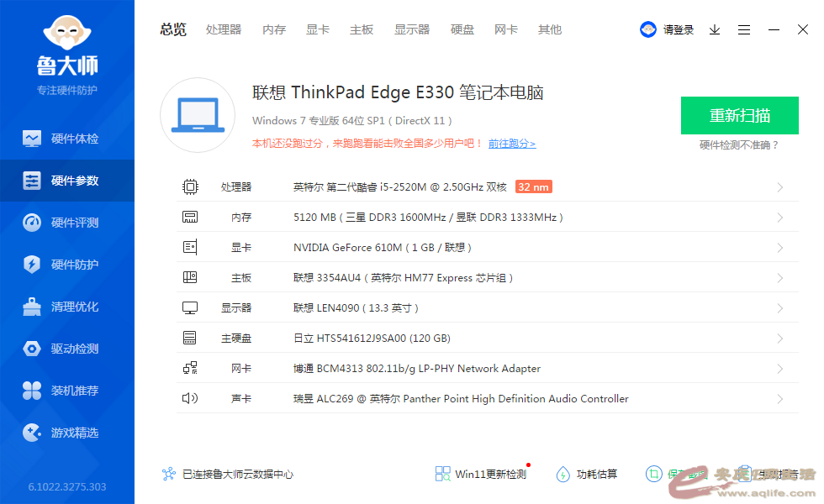Expand the 处理器 row details arrow
The width and height of the screenshot is (824, 504).
coord(779,187)
